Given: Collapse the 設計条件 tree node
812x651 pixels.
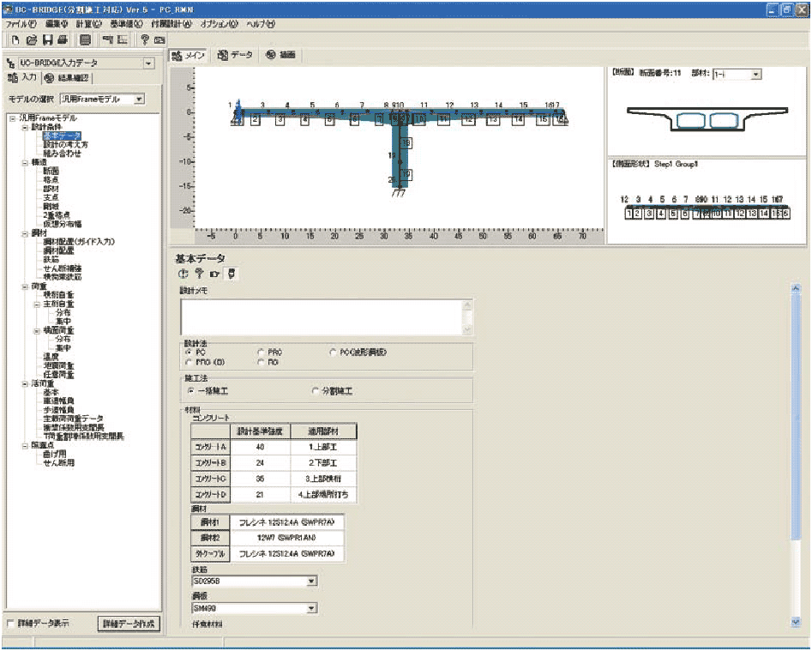Looking at the screenshot, I should click(24, 128).
